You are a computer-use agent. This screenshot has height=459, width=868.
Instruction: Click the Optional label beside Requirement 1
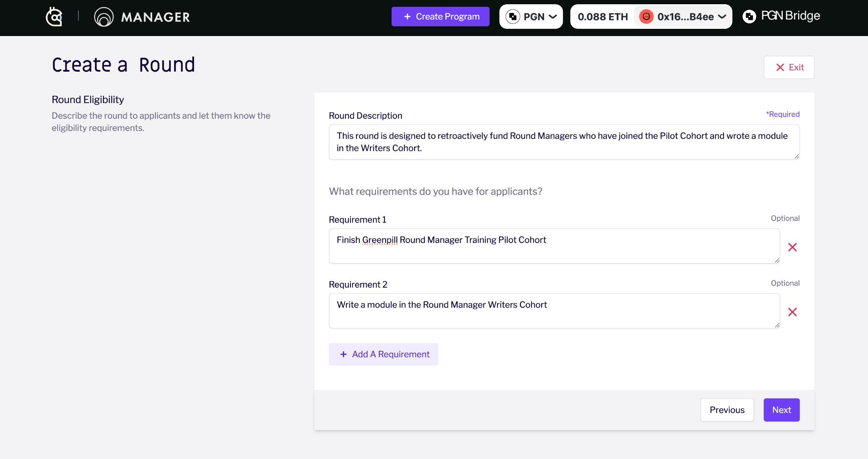(x=785, y=218)
